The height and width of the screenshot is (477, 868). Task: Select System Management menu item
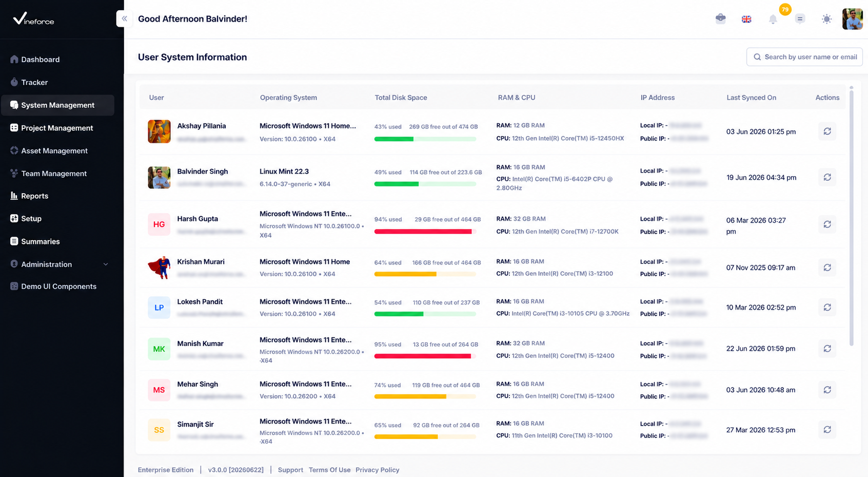57,105
